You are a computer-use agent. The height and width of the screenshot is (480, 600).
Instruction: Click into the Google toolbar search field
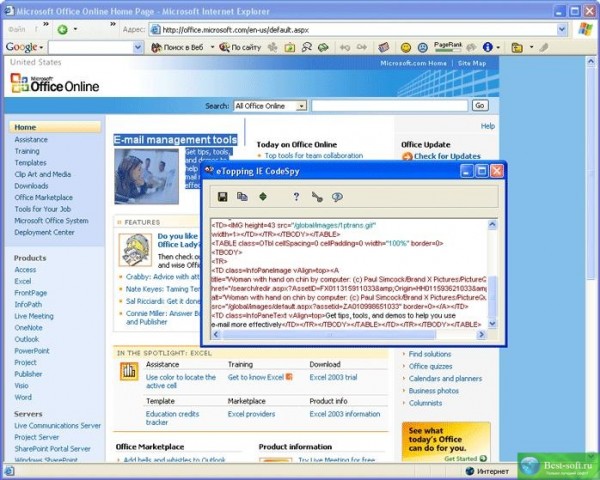(x=91, y=47)
